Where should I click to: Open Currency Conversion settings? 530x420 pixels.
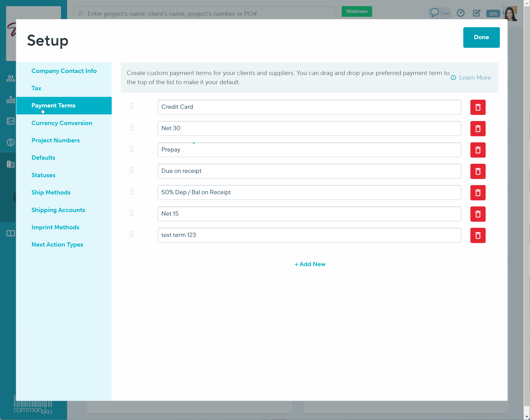62,123
